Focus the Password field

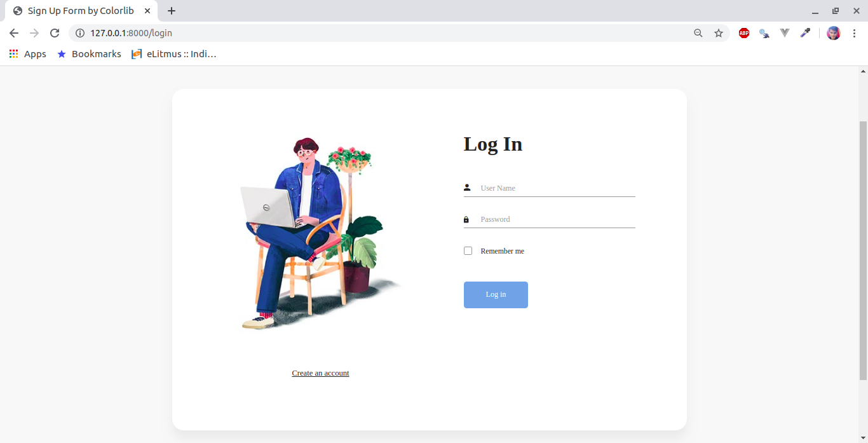550,219
